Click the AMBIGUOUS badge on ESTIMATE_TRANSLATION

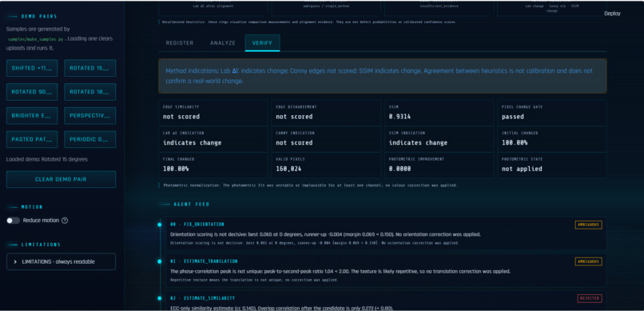point(588,261)
